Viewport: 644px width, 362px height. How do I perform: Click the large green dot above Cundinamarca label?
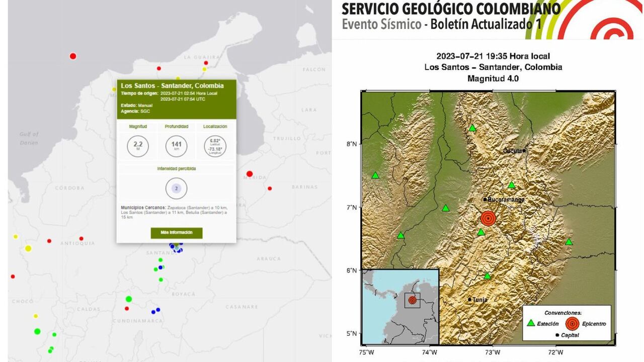click(x=129, y=299)
